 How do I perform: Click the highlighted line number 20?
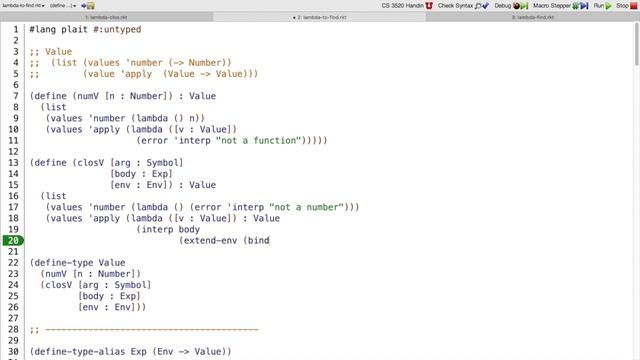13,240
